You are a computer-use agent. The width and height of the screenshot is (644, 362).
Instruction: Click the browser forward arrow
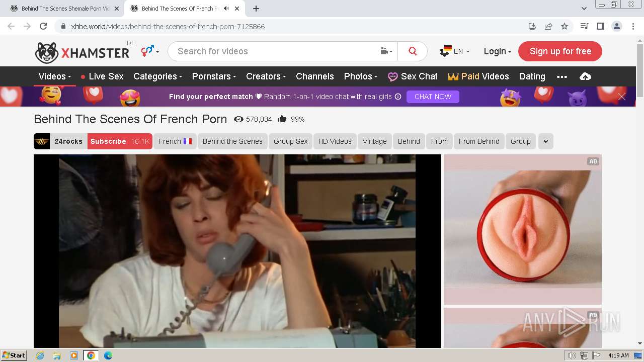point(27,26)
